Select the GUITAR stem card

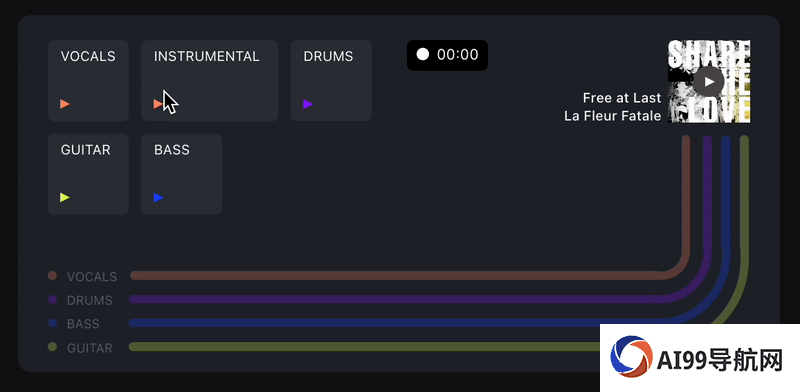point(88,174)
